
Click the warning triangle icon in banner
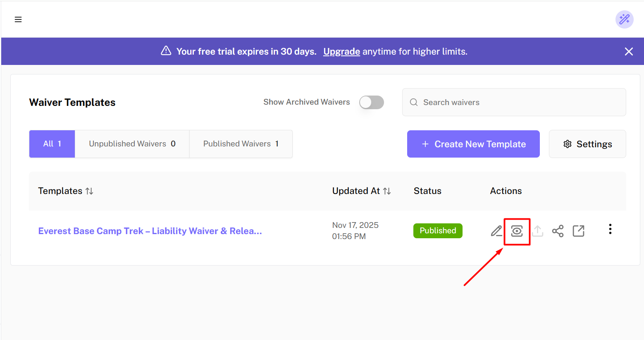pos(166,51)
